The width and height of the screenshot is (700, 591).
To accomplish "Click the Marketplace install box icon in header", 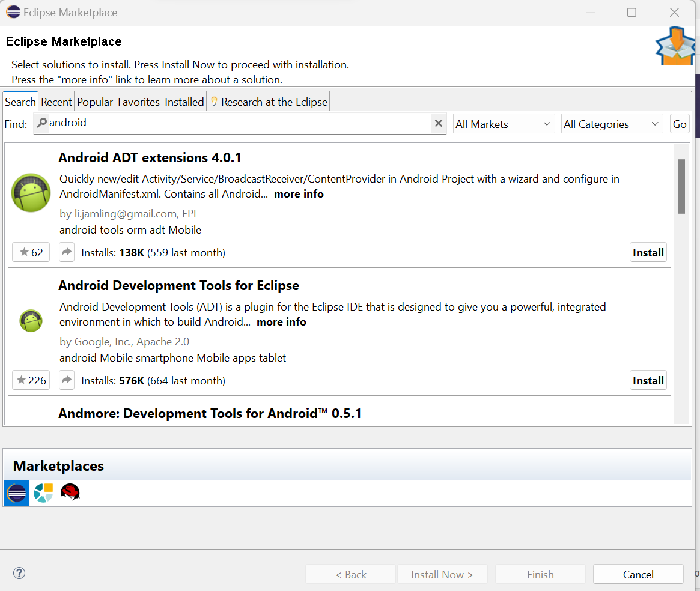I will point(675,46).
